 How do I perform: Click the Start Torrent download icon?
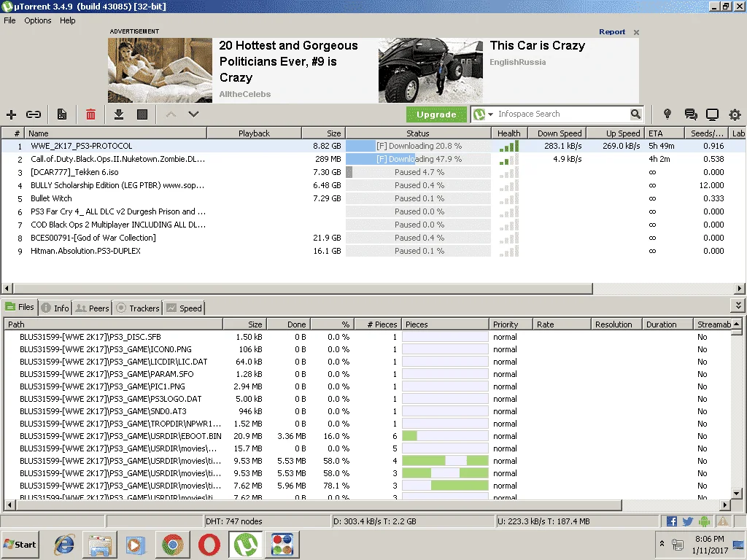119,114
